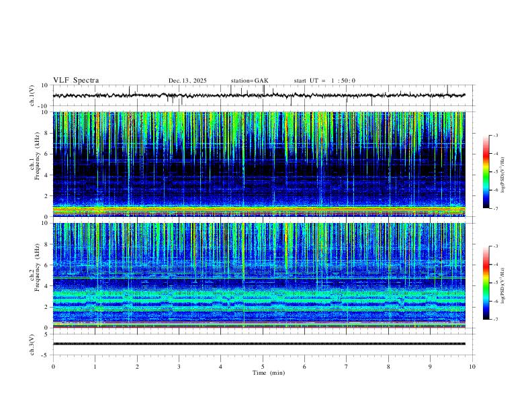Click inside the ch.1 spectrogram panel

[259, 164]
